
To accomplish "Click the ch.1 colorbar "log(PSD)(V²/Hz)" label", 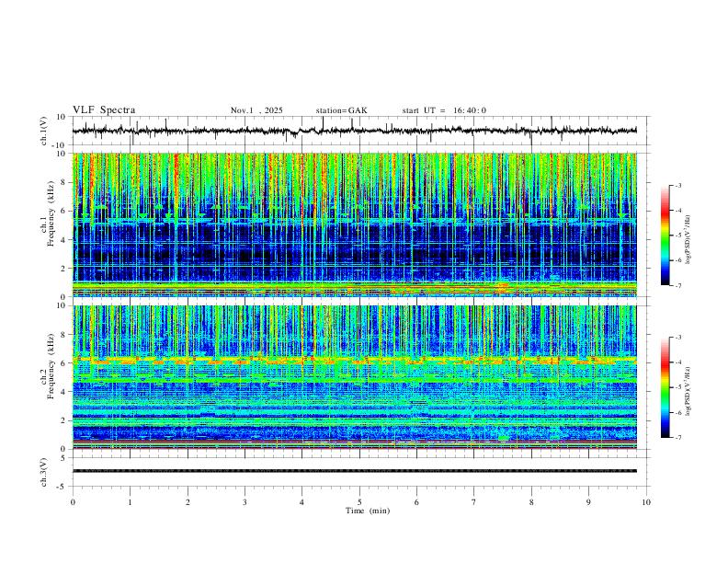I will point(688,239).
